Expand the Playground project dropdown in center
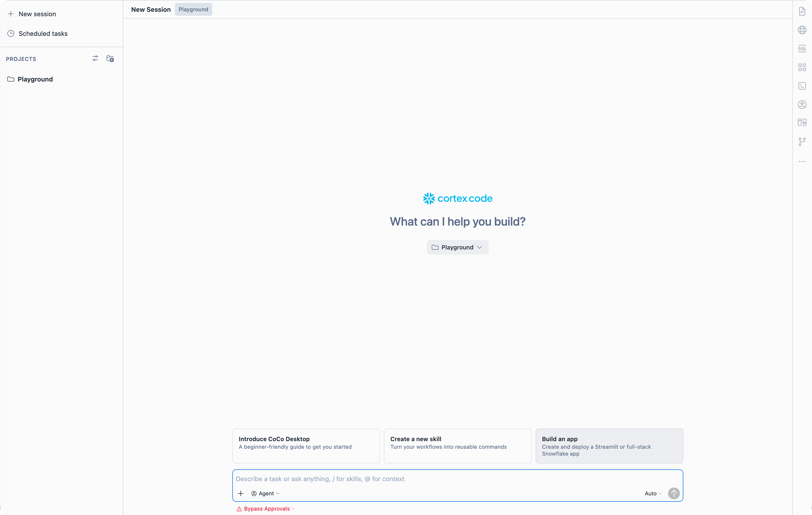 click(458, 247)
